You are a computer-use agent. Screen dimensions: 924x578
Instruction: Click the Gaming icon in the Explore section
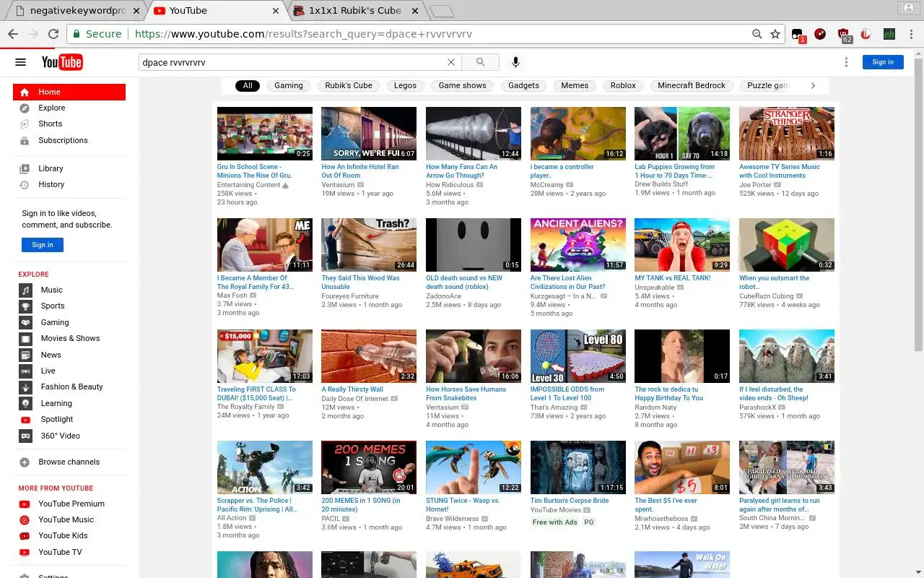(26, 322)
